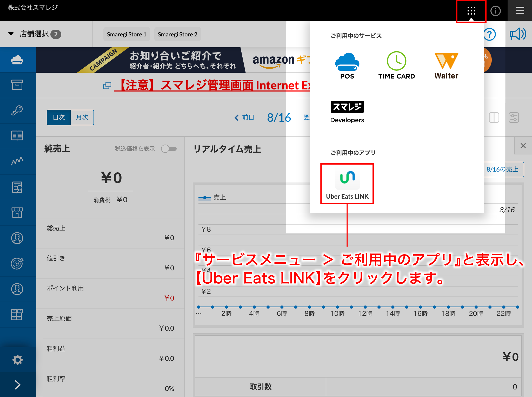Choose Smaregi Store 1
This screenshot has width=532, height=397.
(127, 34)
